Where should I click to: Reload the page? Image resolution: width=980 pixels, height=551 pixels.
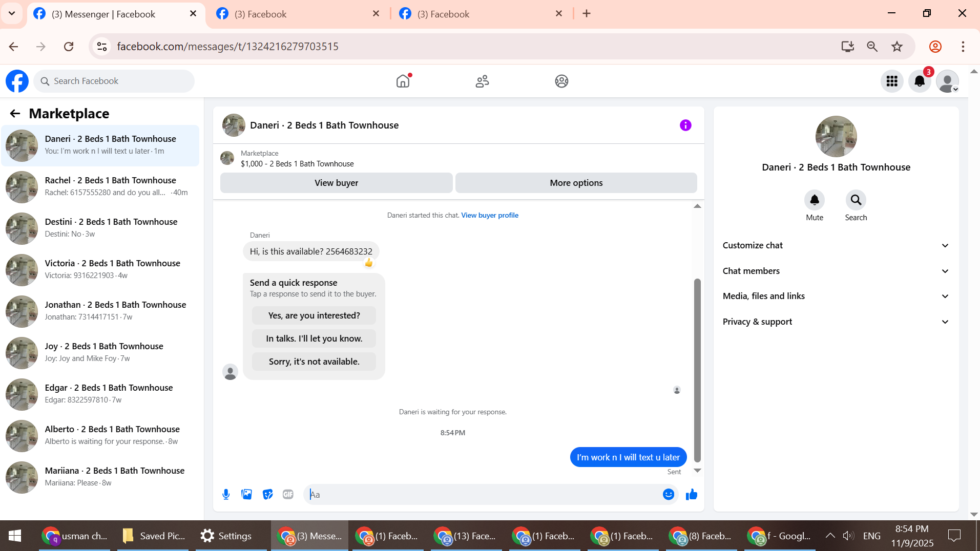click(69, 47)
